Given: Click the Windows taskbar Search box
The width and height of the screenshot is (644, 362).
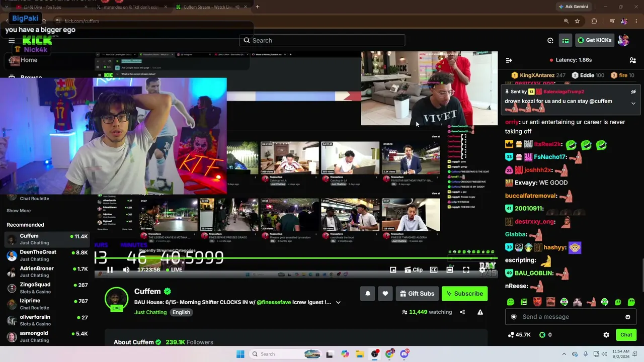Looking at the screenshot, I should (285, 354).
